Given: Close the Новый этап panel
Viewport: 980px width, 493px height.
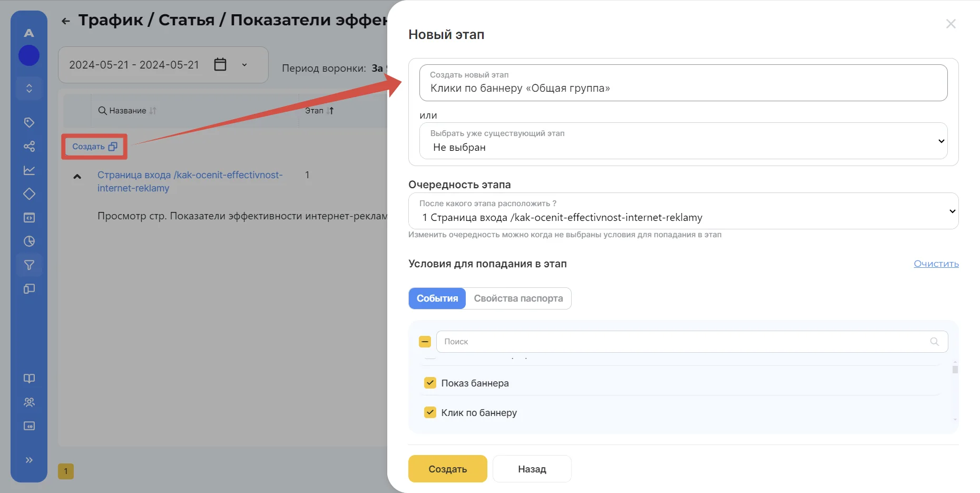Looking at the screenshot, I should tap(951, 24).
